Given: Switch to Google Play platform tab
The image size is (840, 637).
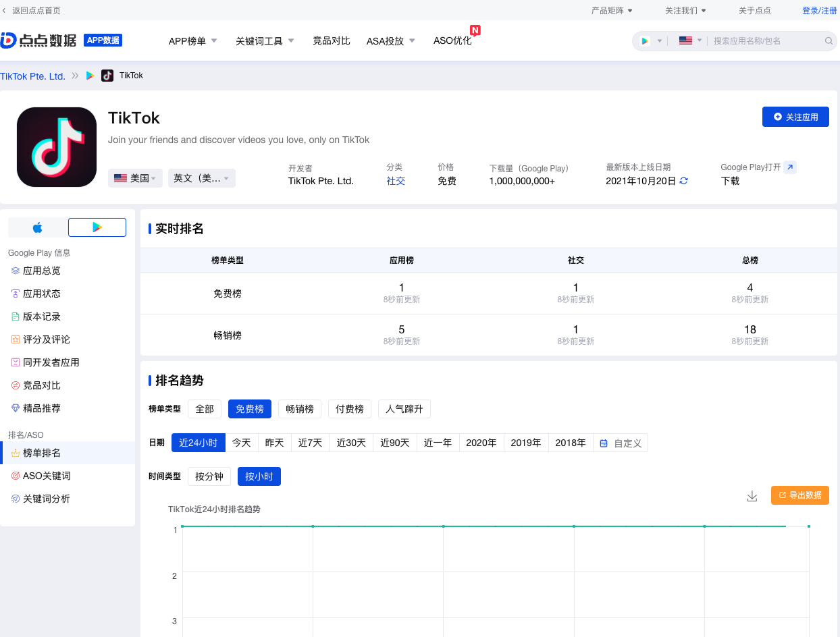Looking at the screenshot, I should pyautogui.click(x=97, y=227).
